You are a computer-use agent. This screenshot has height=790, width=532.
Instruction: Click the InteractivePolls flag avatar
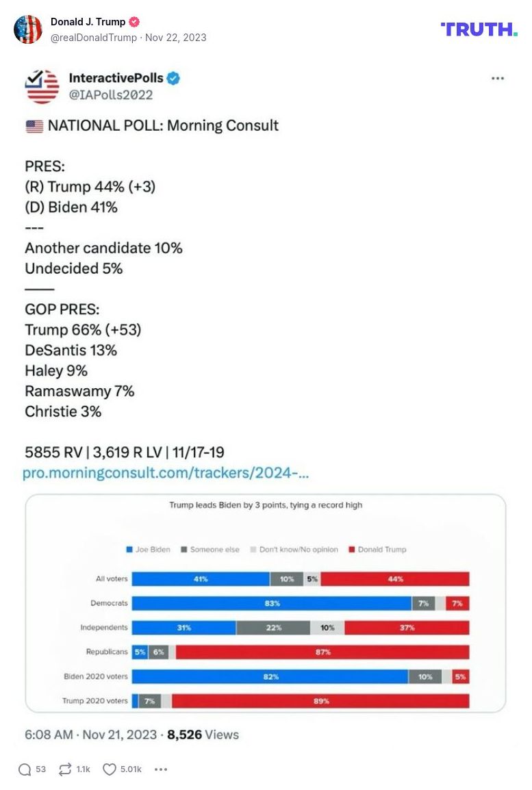coord(42,86)
